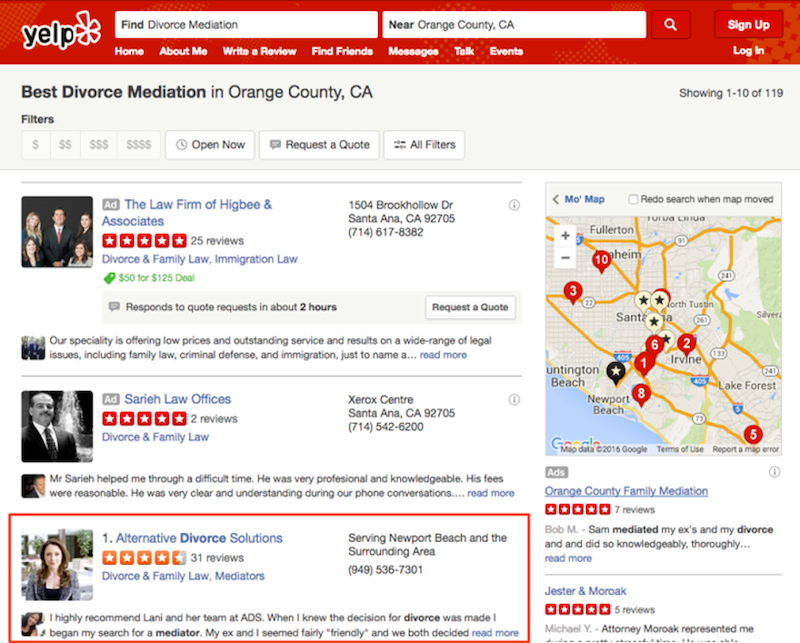Toggle the Open Now filter
The width and height of the screenshot is (800, 643).
[x=209, y=144]
